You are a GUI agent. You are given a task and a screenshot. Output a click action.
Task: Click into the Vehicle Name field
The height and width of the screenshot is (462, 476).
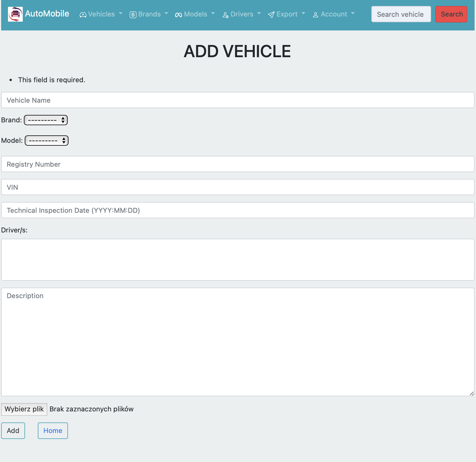[x=238, y=100]
